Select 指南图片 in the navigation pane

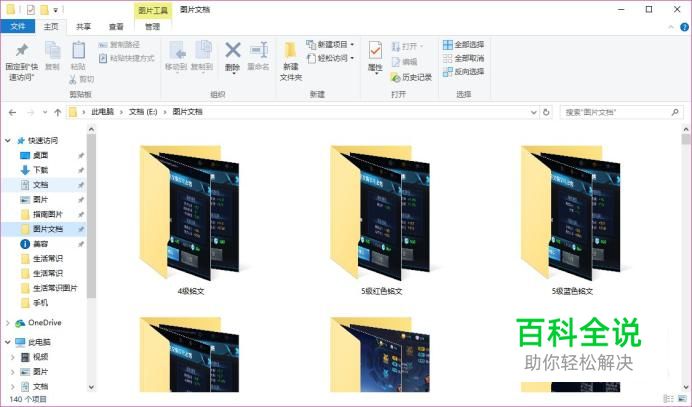(x=48, y=214)
